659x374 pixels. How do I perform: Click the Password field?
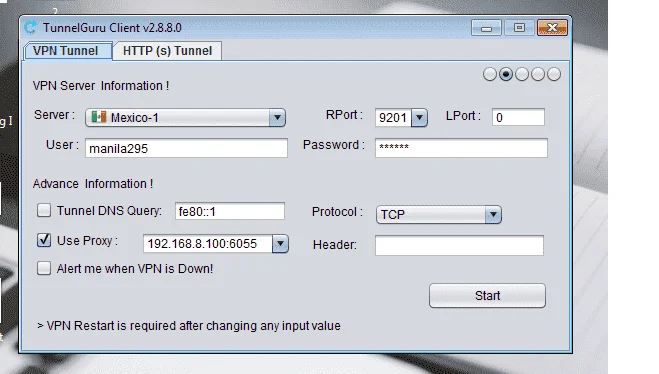pos(461,148)
